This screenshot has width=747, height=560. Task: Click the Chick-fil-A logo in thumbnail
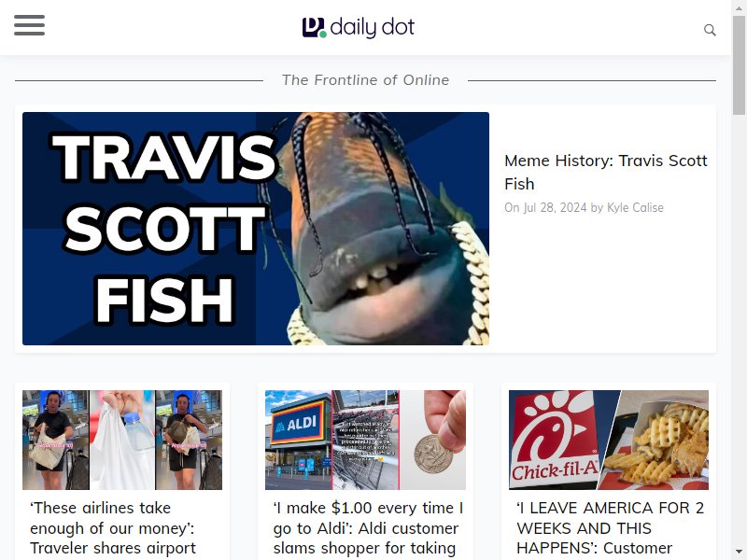coord(556,439)
